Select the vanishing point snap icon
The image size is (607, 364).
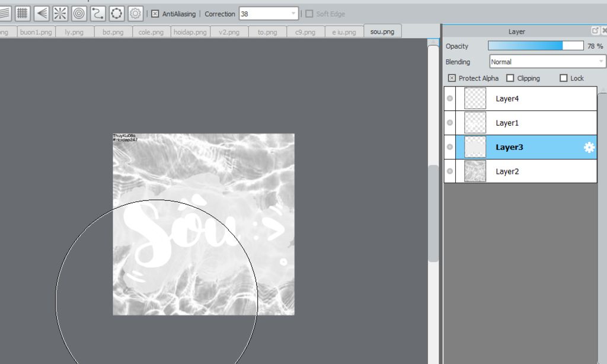click(x=41, y=14)
